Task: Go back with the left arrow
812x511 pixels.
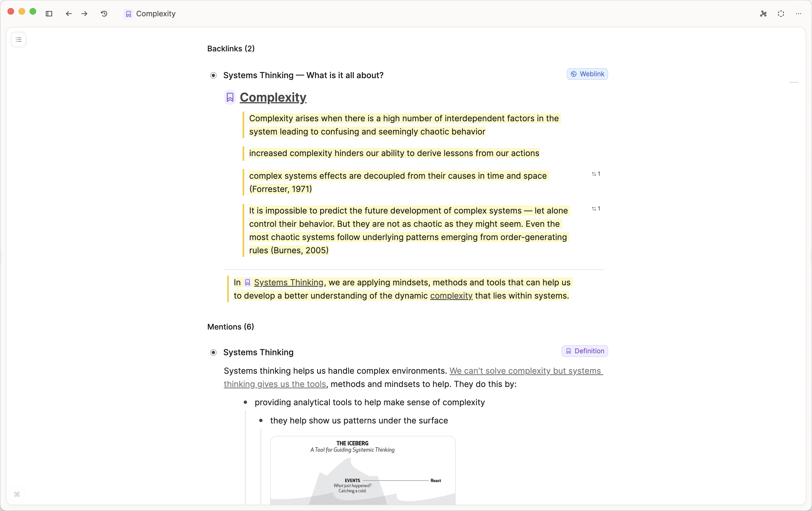Action: click(69, 14)
